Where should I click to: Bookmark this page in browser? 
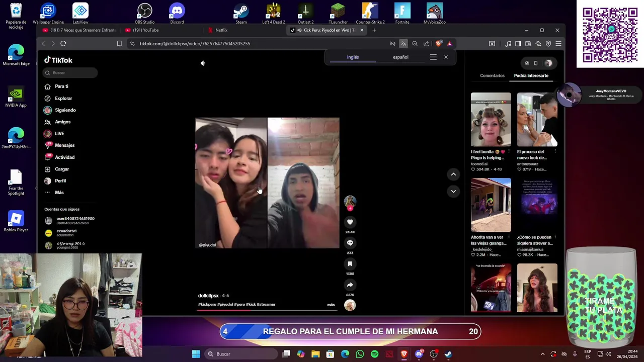[x=119, y=44]
